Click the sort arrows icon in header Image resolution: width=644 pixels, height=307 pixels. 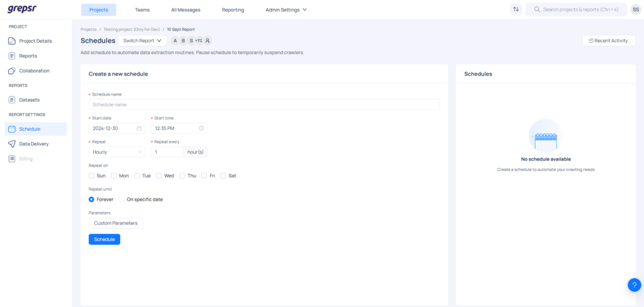click(516, 9)
